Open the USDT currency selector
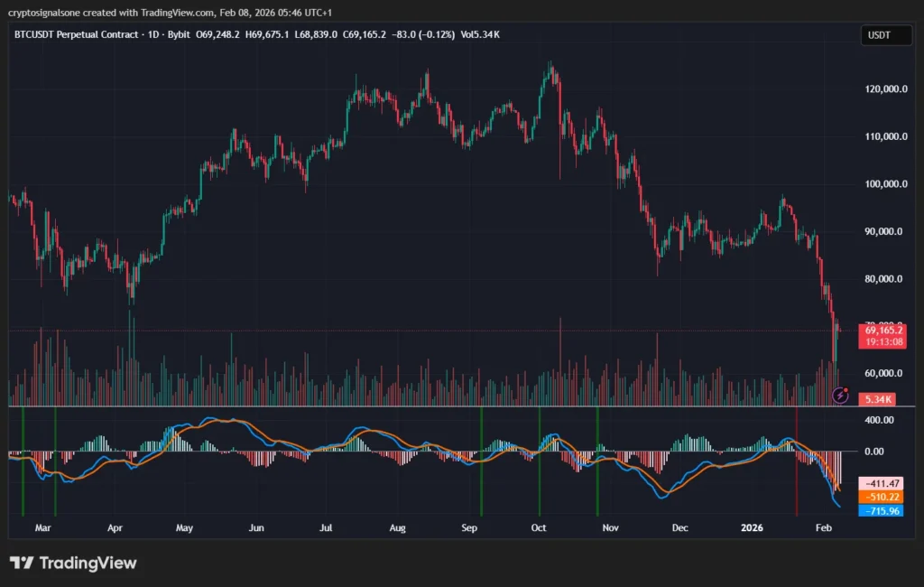This screenshot has width=924, height=587. [879, 35]
